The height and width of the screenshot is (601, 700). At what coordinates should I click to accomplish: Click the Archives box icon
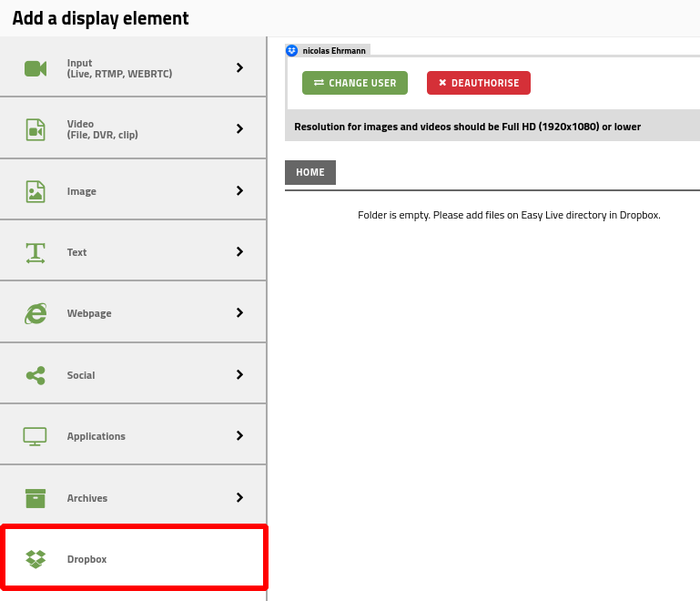click(36, 498)
